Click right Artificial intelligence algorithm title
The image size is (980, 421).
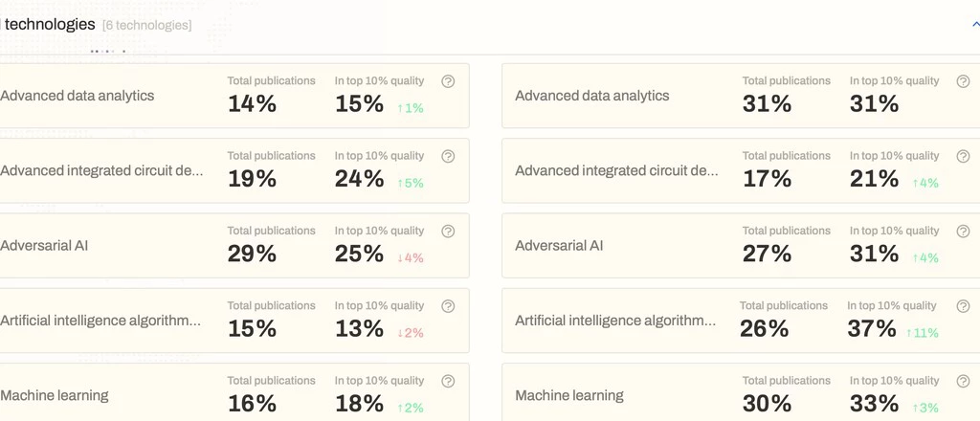[615, 321]
